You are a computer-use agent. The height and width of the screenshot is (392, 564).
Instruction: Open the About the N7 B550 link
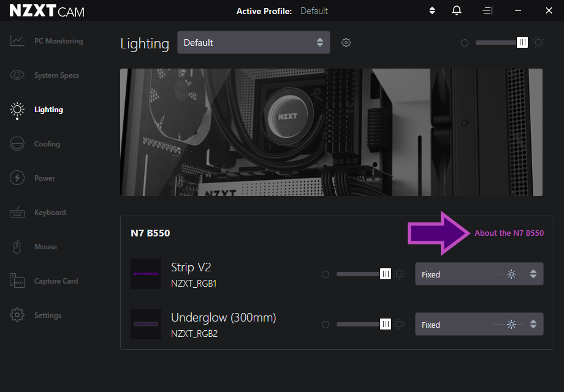(509, 233)
